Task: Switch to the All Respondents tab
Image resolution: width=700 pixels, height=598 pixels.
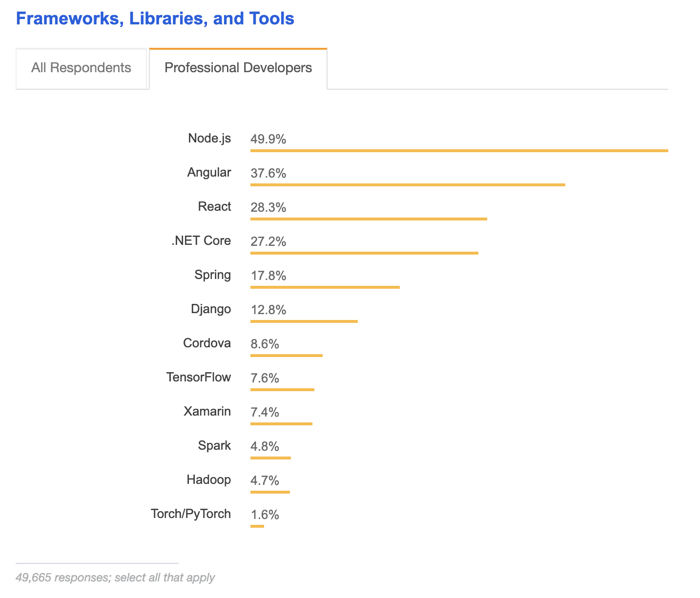Action: (x=81, y=68)
